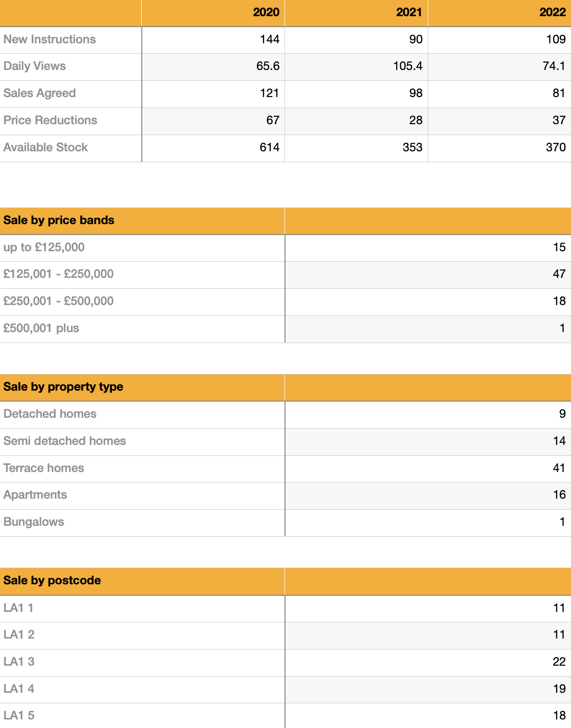The image size is (571, 728).
Task: Select the £125,001 - £250,000 value 47
Action: coord(559,274)
